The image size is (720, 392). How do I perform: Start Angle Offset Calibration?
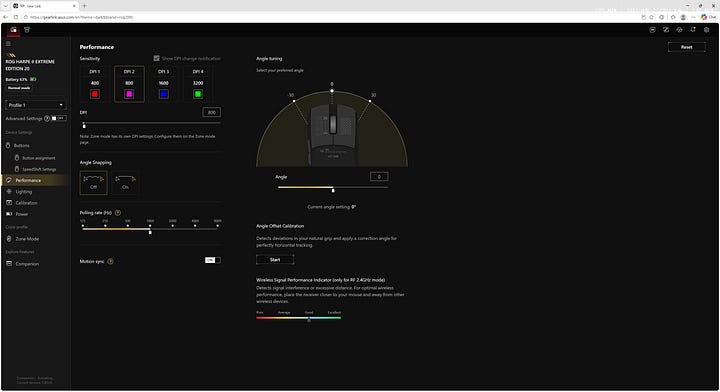[275, 260]
